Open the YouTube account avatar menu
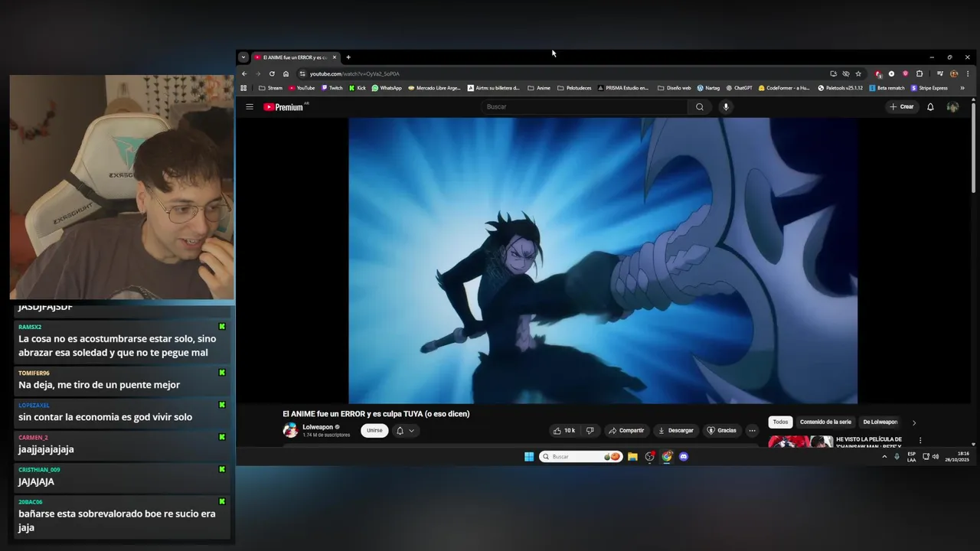Screen dimensions: 980x551 (952, 107)
